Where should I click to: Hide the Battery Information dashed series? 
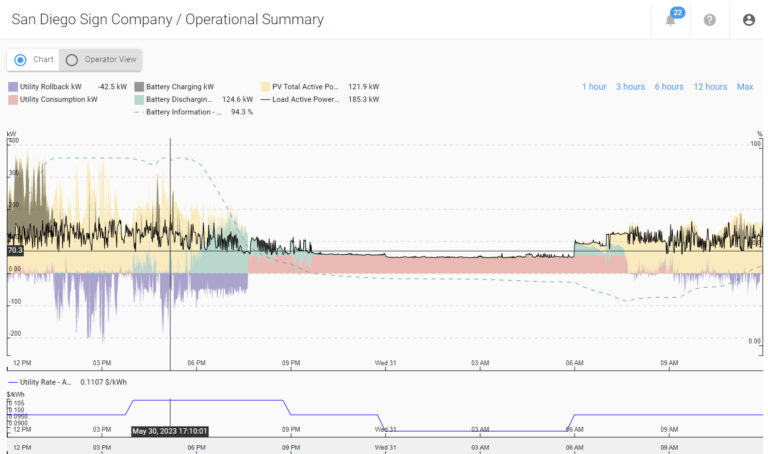point(139,112)
